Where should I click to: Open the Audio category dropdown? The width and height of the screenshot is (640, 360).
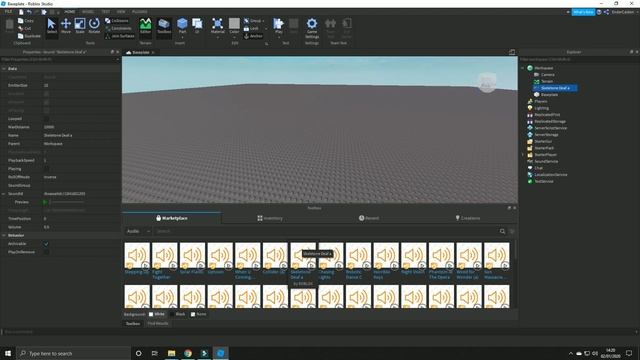tap(138, 231)
